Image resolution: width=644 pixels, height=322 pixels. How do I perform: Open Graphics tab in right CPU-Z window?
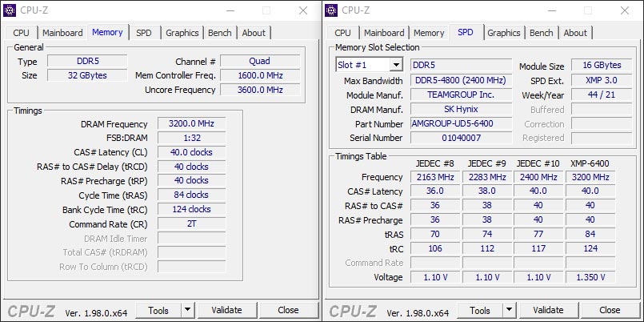coord(504,33)
